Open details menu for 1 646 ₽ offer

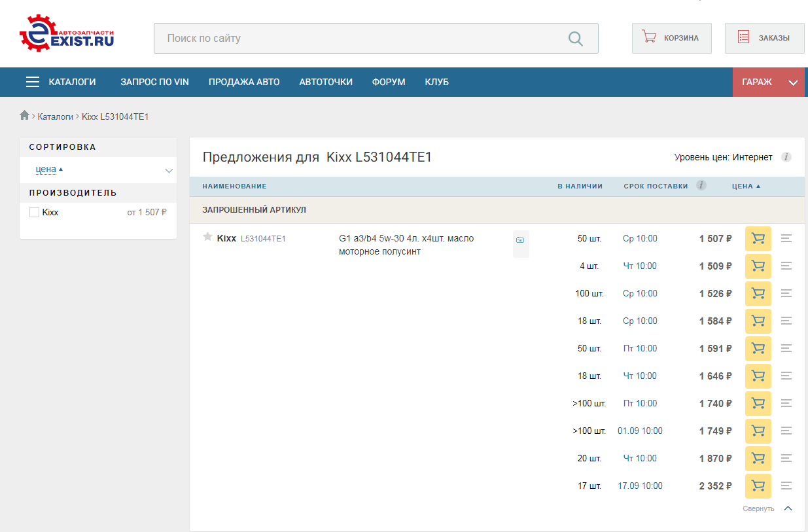786,376
